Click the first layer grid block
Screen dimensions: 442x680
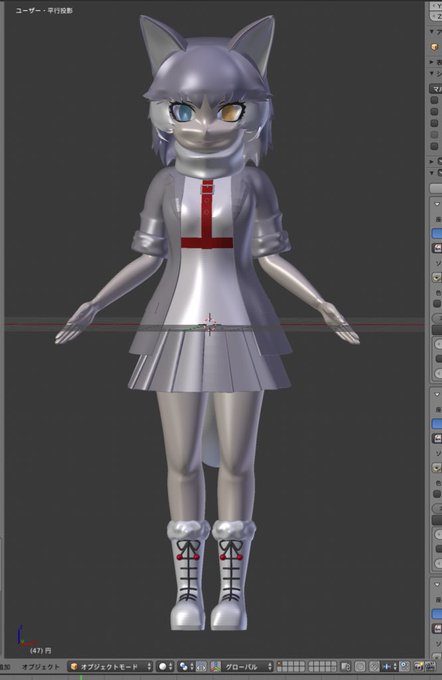291,667
